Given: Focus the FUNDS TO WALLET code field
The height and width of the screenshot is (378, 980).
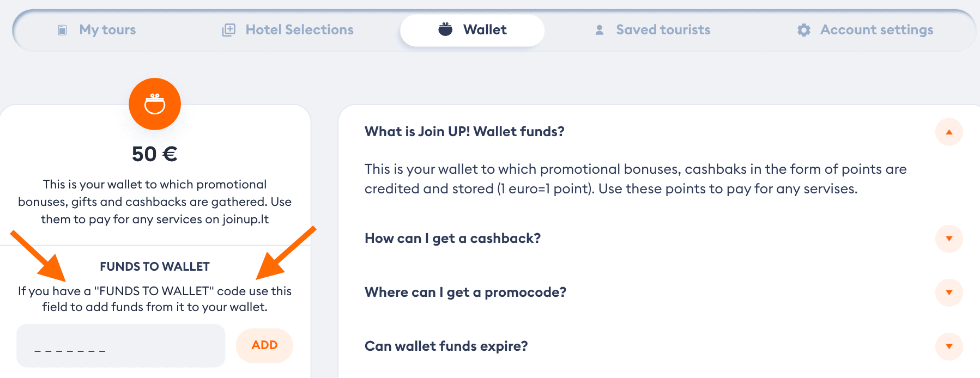Looking at the screenshot, I should click(x=120, y=346).
